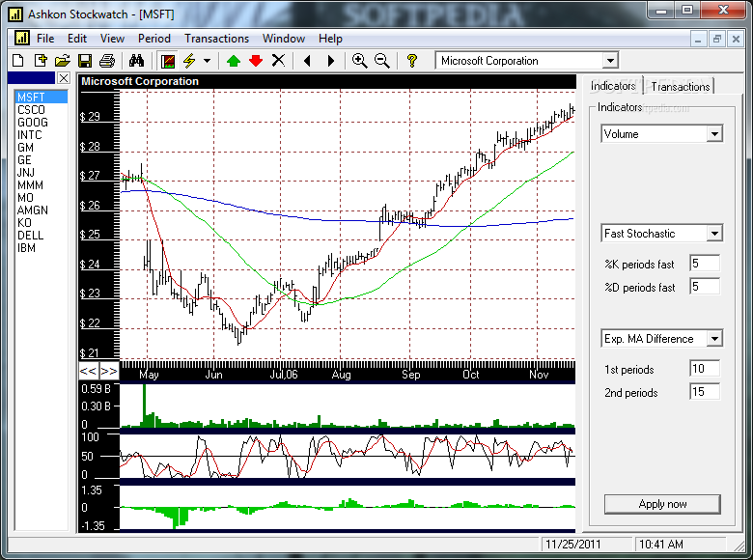This screenshot has height=560, width=753.
Task: Click the 2nd periods input field
Action: coord(705,392)
